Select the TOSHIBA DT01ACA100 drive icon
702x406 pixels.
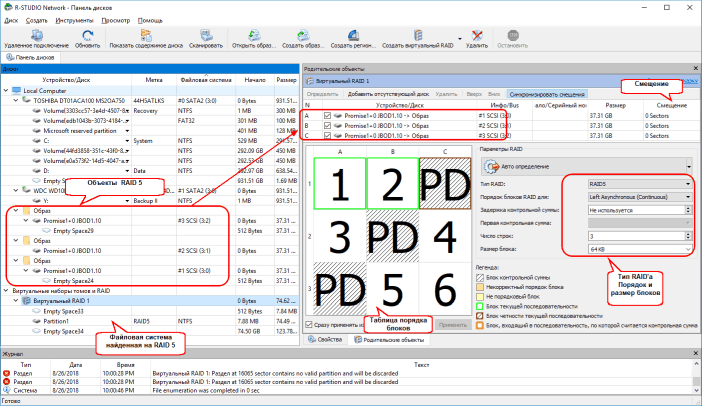pyautogui.click(x=26, y=101)
